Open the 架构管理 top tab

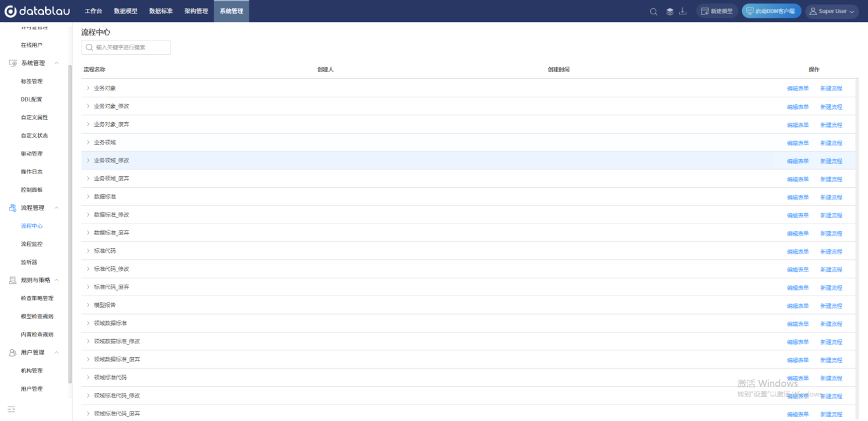[196, 11]
